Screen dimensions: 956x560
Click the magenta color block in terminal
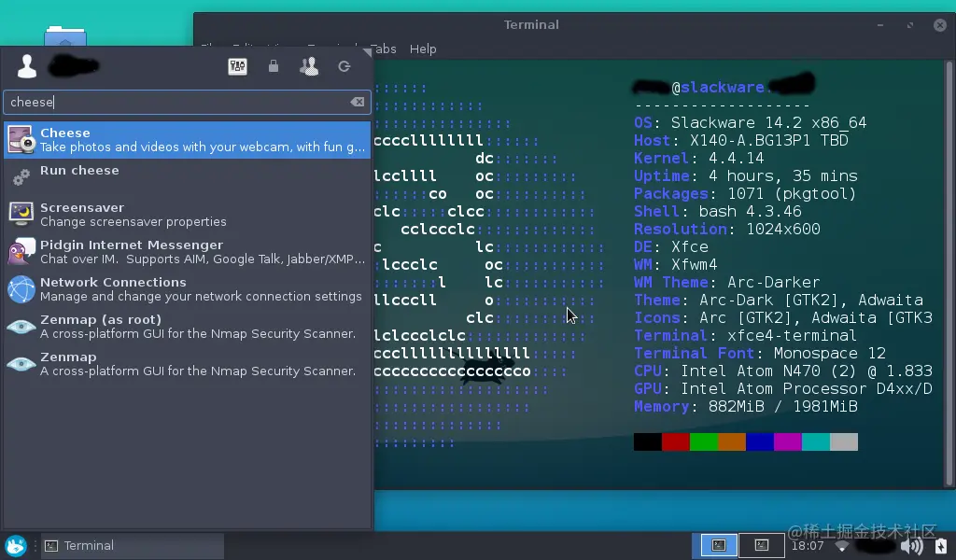[x=788, y=441]
